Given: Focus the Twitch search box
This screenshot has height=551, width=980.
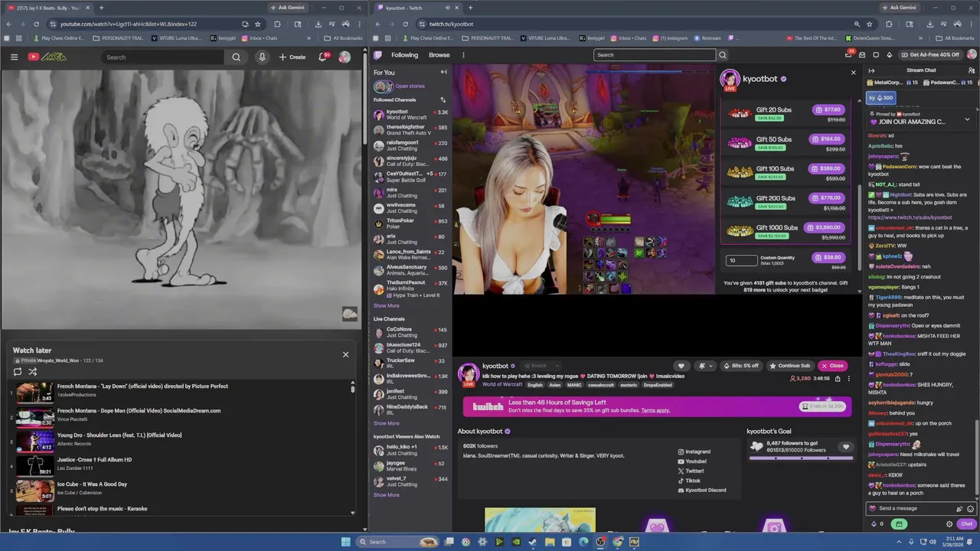Looking at the screenshot, I should [x=655, y=55].
